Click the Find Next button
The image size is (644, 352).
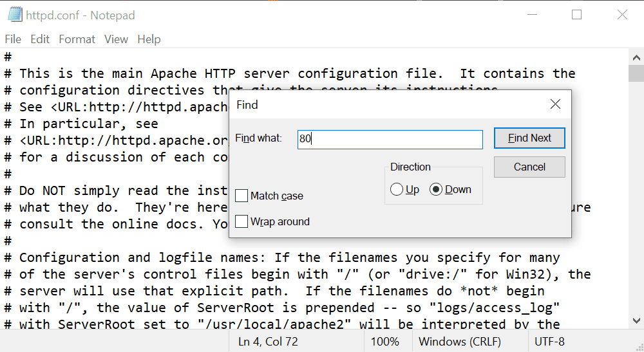[529, 138]
